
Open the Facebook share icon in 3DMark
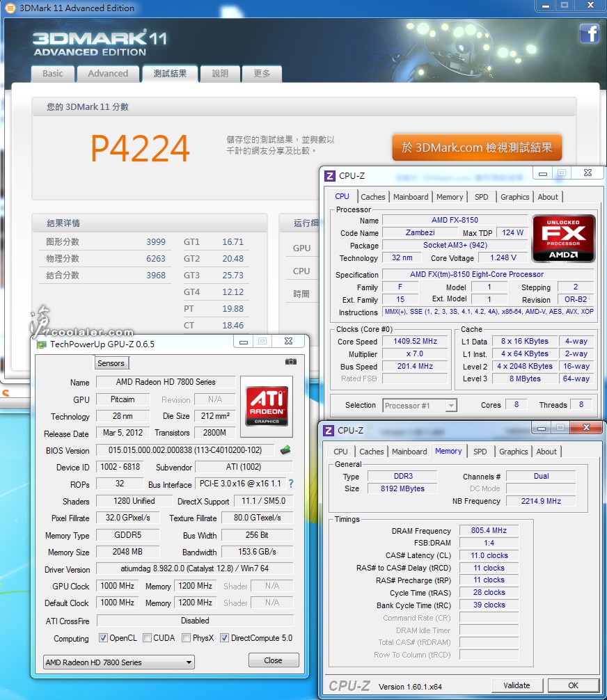[589, 33]
